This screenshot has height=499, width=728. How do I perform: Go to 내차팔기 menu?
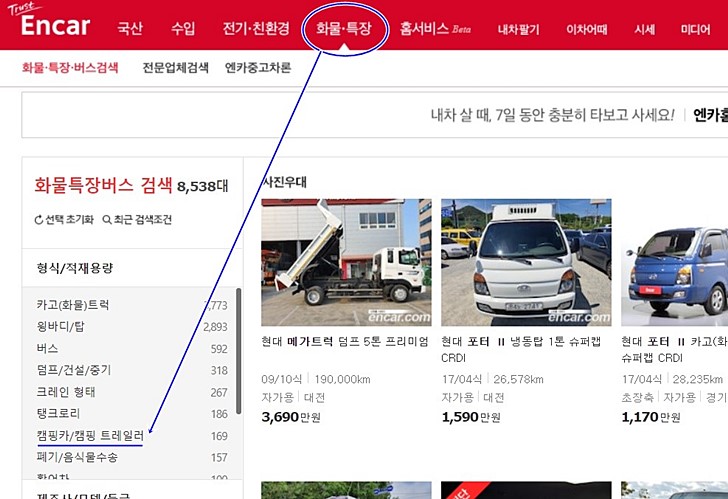pyautogui.click(x=519, y=30)
